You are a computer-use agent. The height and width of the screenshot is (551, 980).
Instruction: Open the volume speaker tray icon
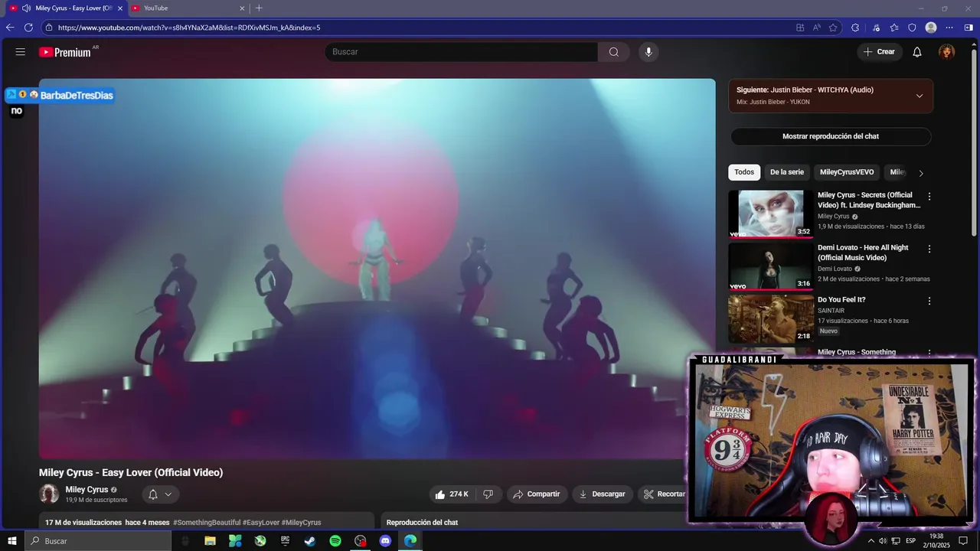883,541
